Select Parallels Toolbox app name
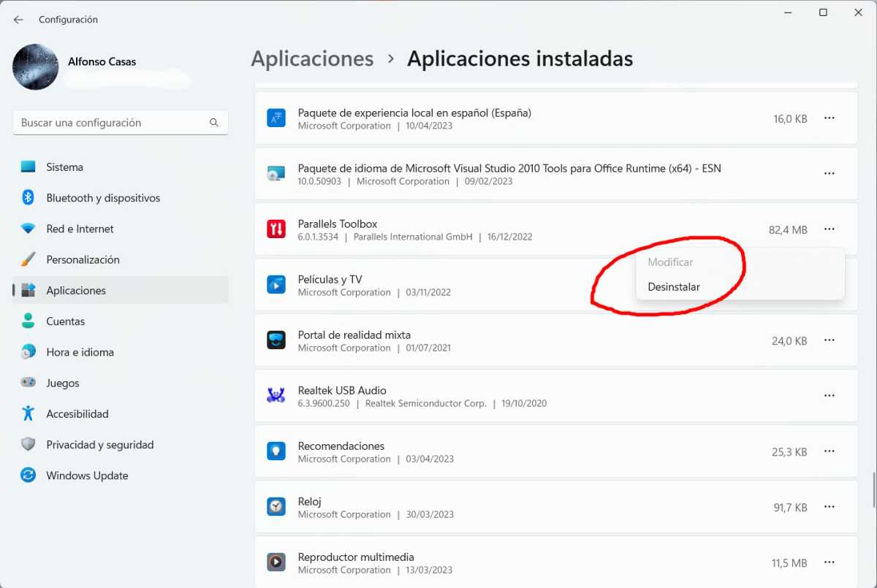 338,224
